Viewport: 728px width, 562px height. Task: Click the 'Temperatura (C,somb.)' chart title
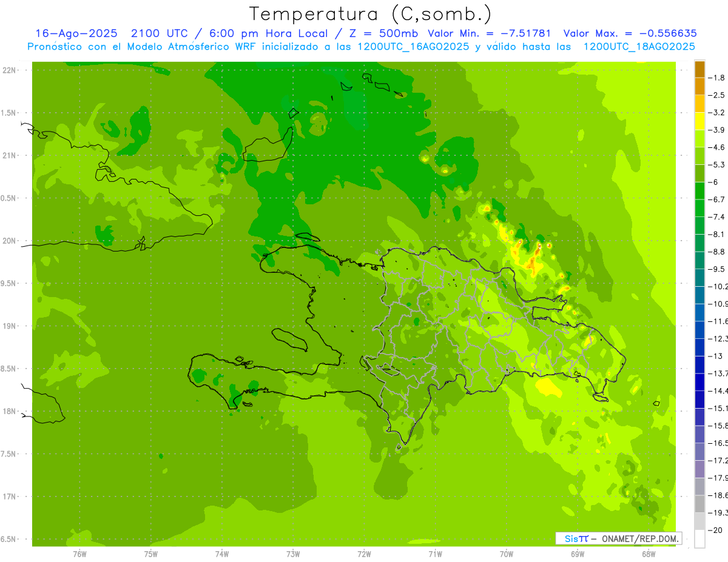click(371, 14)
